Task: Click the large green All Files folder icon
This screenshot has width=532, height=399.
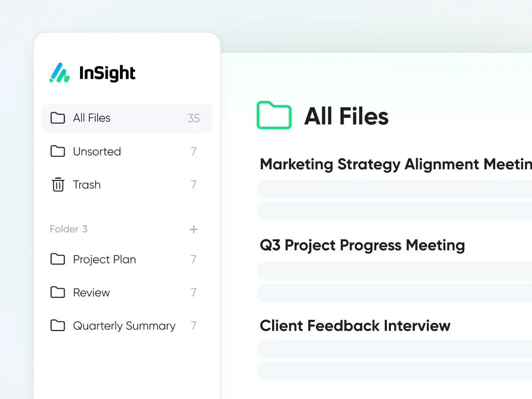Action: [x=274, y=115]
